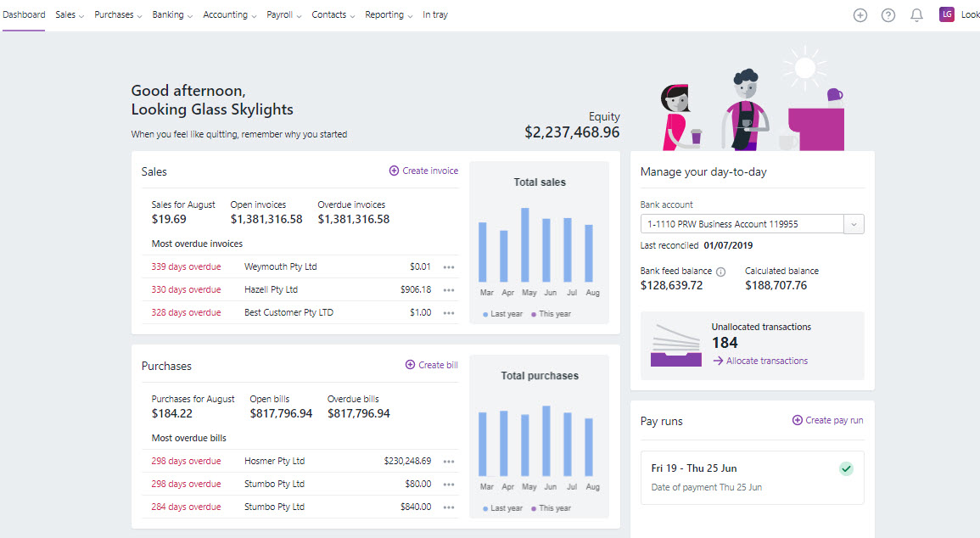
Task: Click Create bill link
Action: pos(431,365)
